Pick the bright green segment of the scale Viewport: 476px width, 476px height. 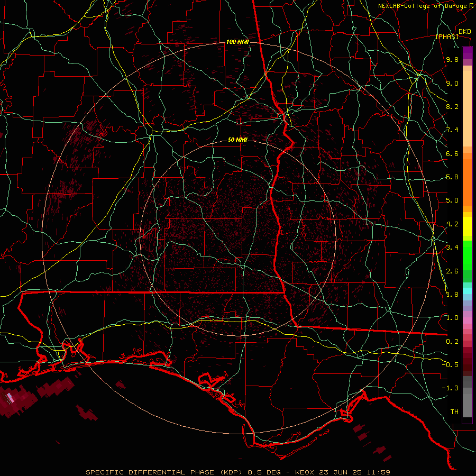(x=467, y=254)
